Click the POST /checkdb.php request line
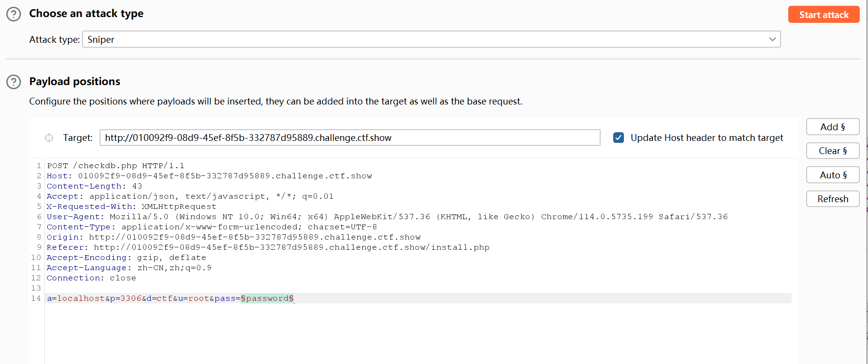The height and width of the screenshot is (364, 868). tap(116, 166)
